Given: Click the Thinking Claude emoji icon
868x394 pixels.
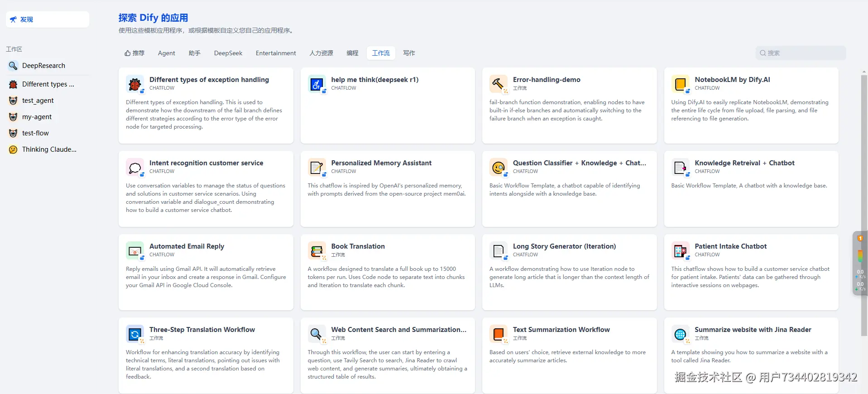Looking at the screenshot, I should pos(13,149).
